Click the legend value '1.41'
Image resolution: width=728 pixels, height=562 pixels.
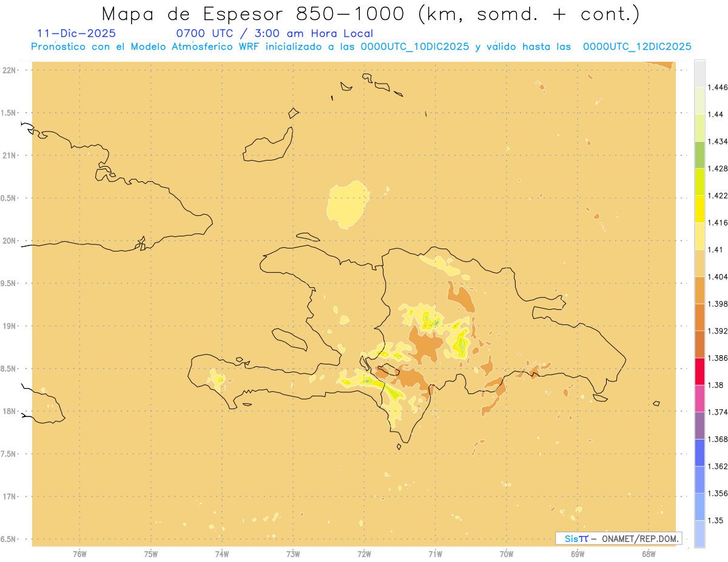pyautogui.click(x=715, y=250)
